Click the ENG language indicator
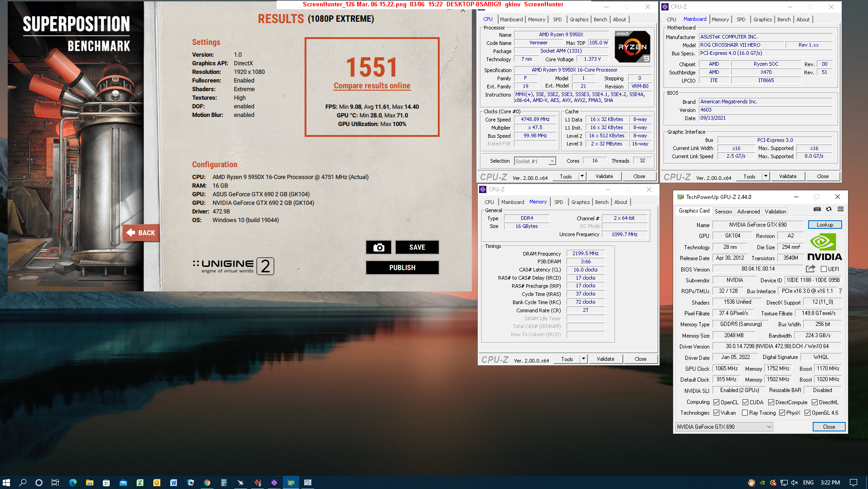868x489 pixels. coord(808,483)
